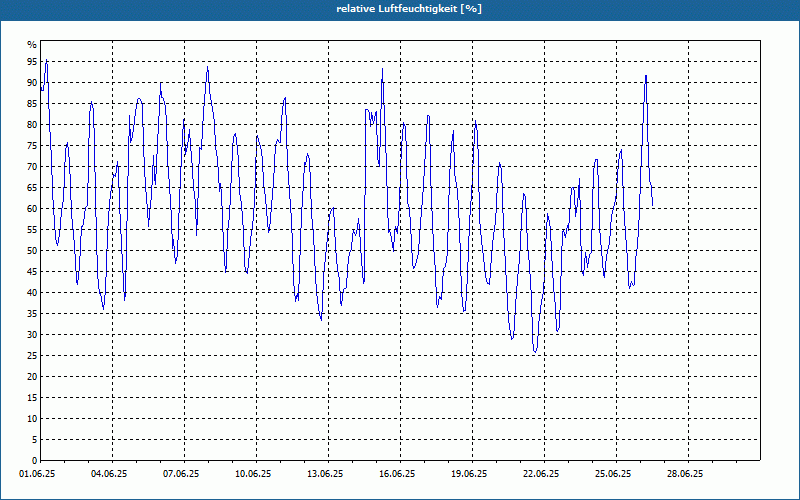
Task: Select the x-axis date label 16.06.25
Action: (397, 474)
